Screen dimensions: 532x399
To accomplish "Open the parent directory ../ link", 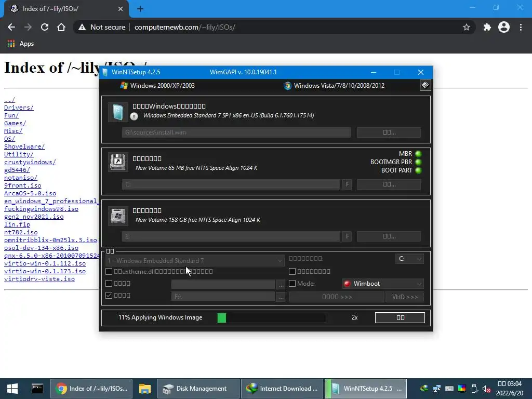I will 9,100.
